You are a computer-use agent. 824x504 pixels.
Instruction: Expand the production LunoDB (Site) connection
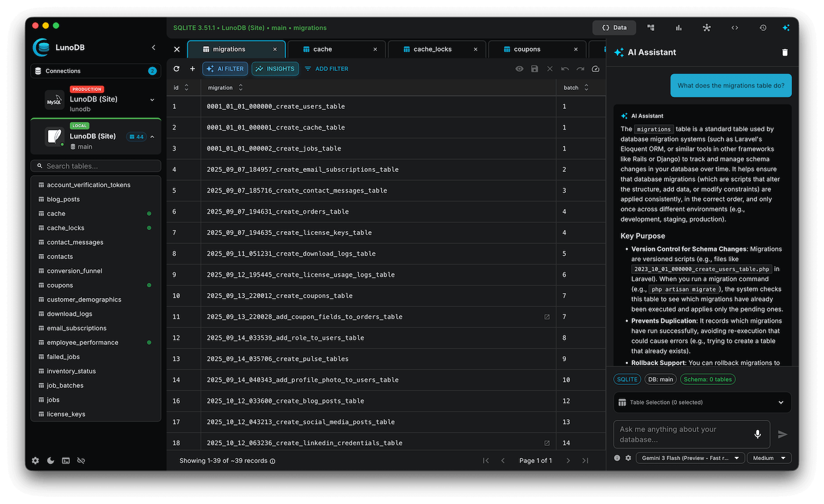click(152, 100)
